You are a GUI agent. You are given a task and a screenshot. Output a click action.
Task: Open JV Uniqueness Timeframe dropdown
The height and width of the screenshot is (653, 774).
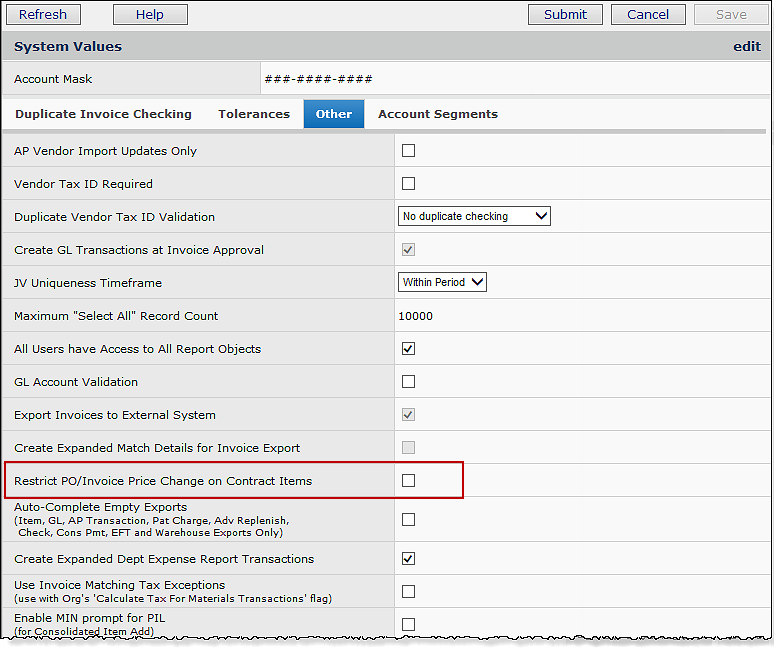pos(442,282)
